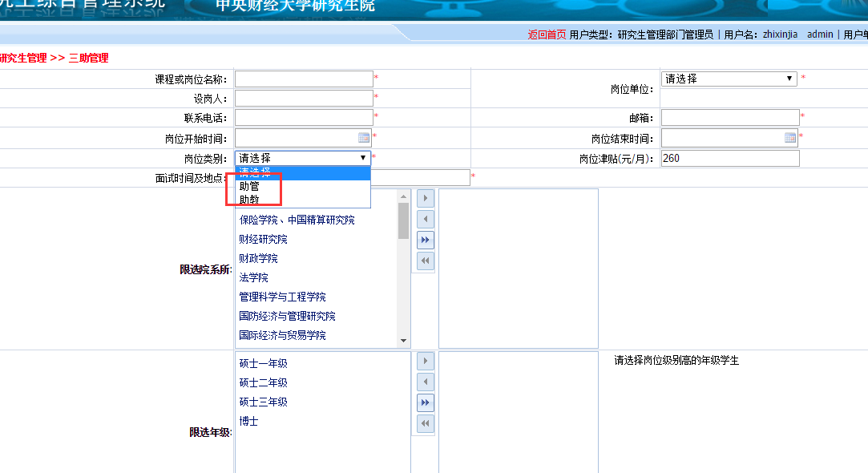Select 硕士一年级 in the grade list

(264, 363)
